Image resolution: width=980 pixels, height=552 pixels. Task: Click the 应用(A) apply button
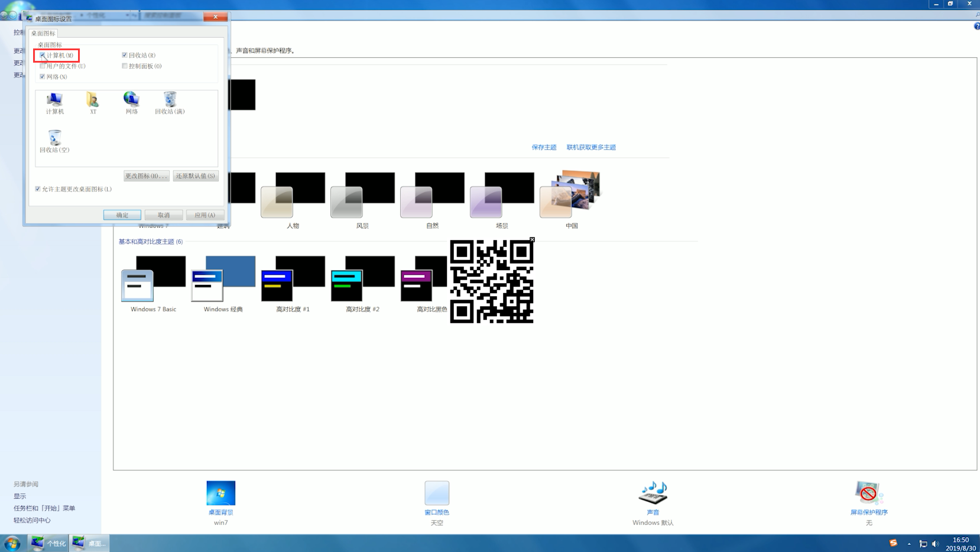[205, 215]
